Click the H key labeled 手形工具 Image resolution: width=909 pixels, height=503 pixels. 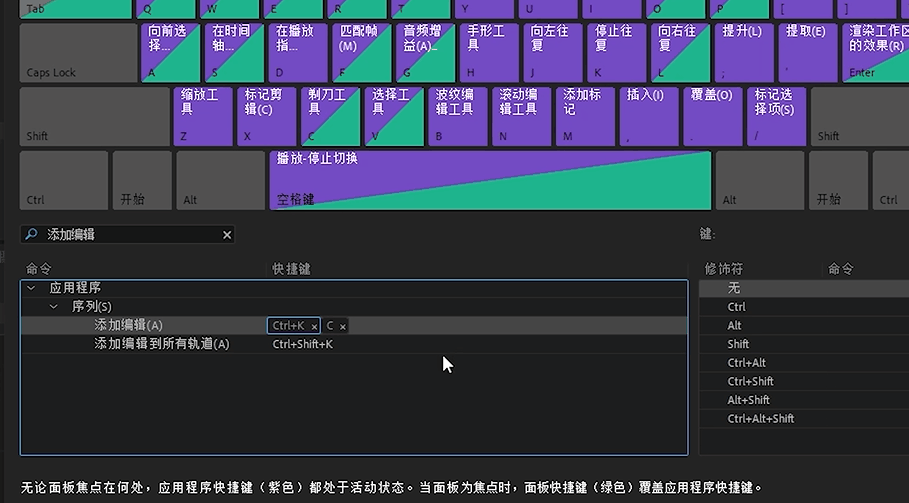489,53
